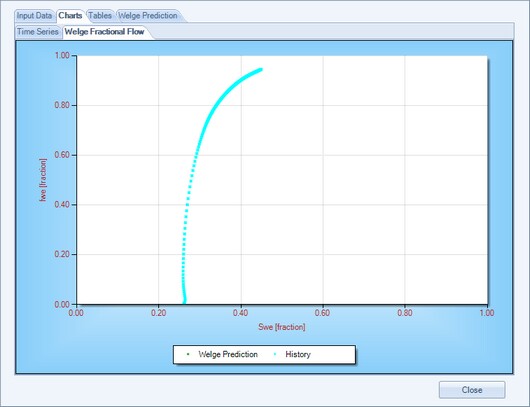Click the Close button
Screen dimensions: 530x407
coord(472,390)
